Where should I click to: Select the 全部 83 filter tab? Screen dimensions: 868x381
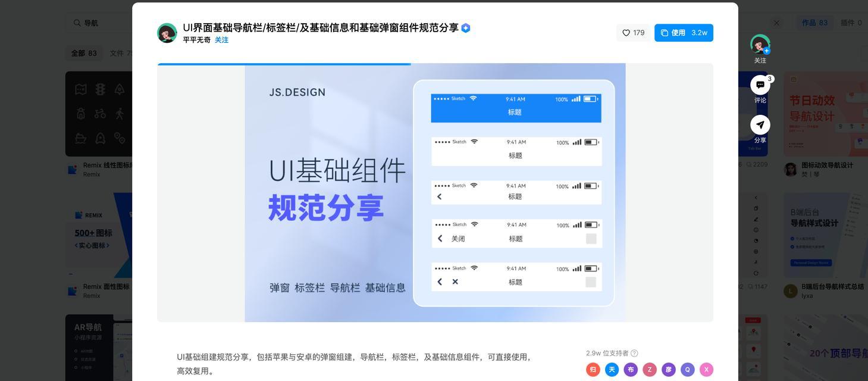84,53
